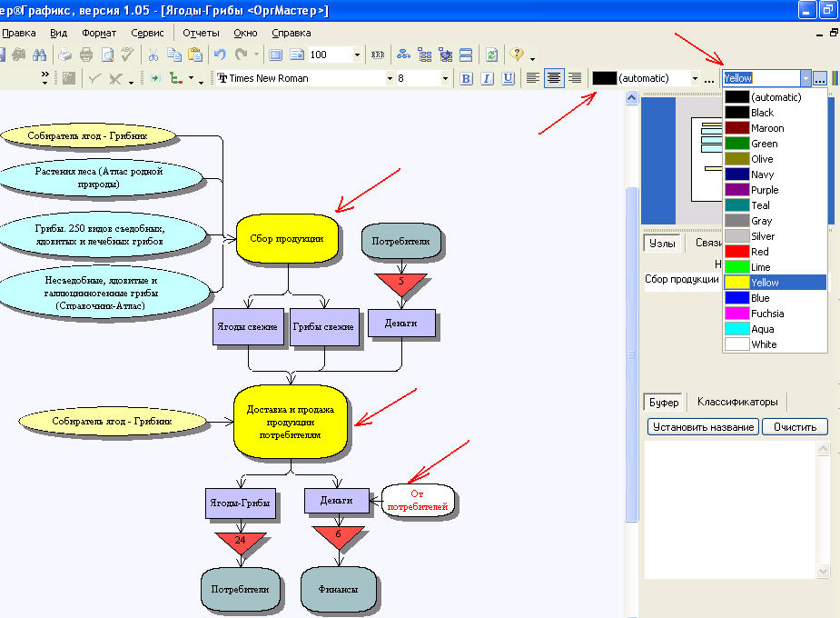Choose Blue from the color list
Screen dimensions: 840x618
pyautogui.click(x=775, y=298)
